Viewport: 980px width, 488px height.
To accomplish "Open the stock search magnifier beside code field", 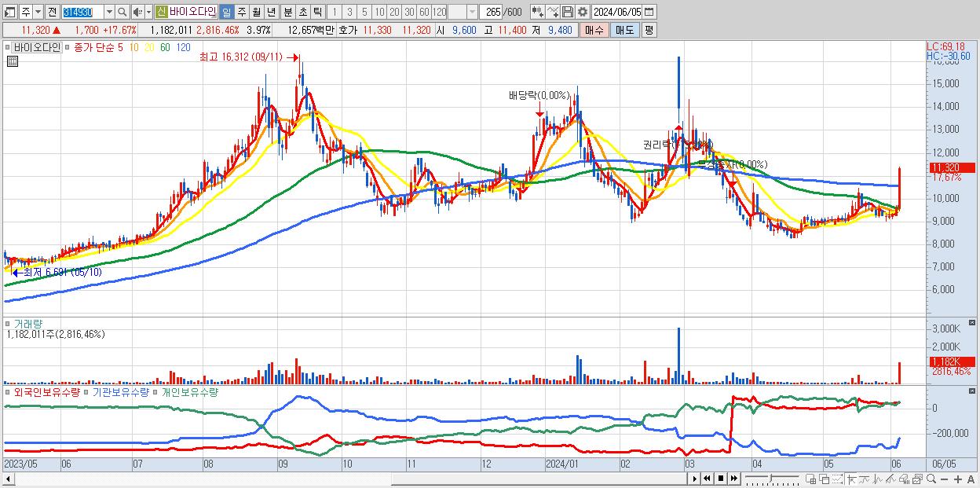I will click(122, 12).
